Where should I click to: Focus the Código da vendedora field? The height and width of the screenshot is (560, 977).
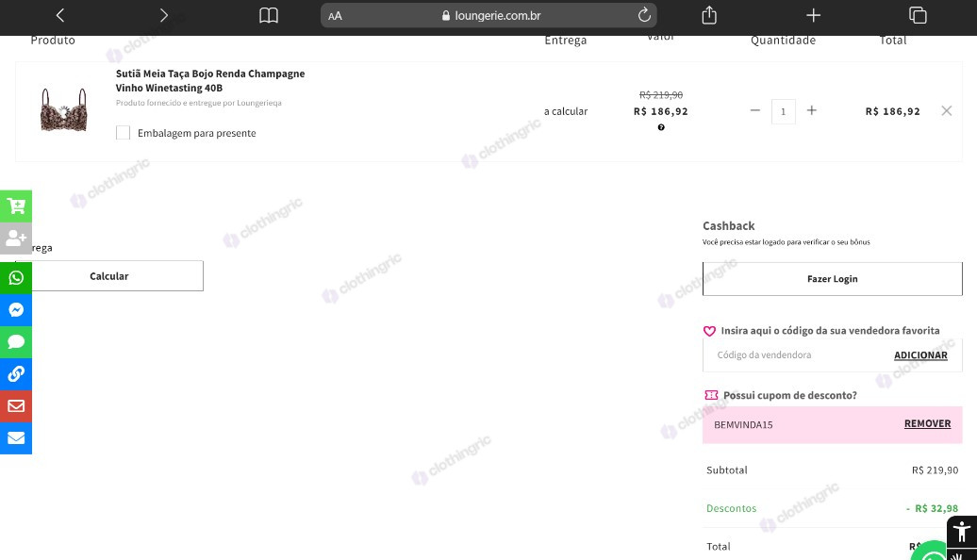798,355
